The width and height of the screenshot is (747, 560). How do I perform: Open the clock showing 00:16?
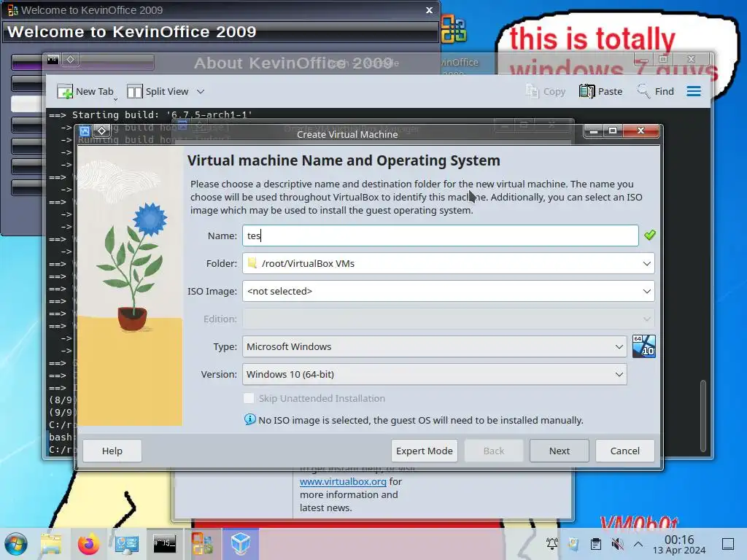pyautogui.click(x=679, y=544)
